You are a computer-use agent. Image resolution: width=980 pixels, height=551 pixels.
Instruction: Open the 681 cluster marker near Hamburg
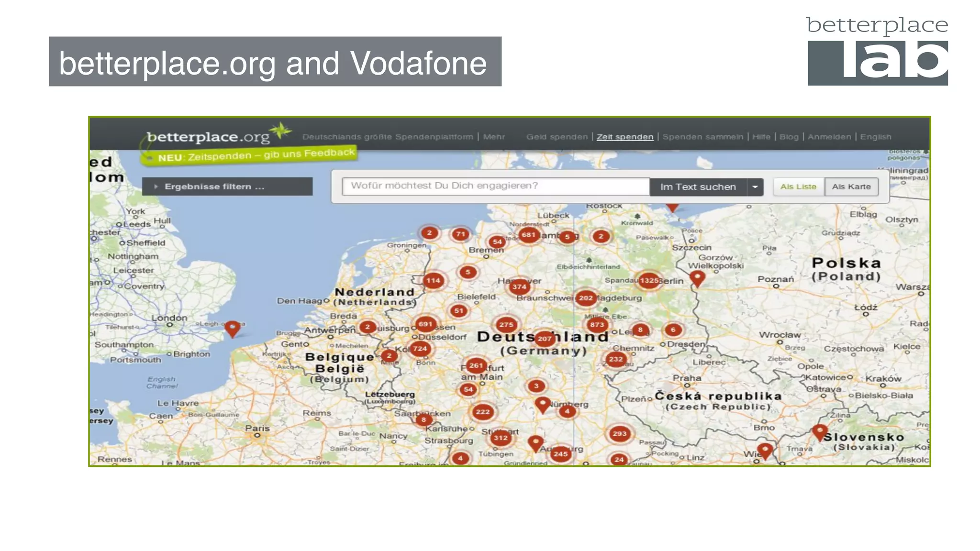click(x=529, y=235)
